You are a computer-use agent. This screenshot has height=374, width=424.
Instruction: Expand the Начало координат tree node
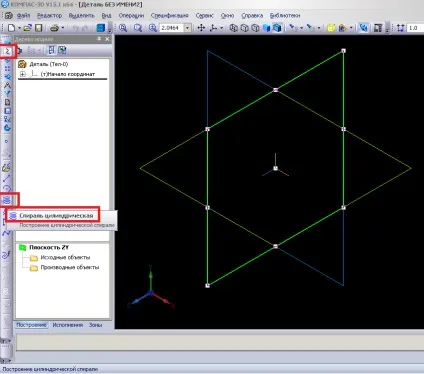tap(22, 74)
